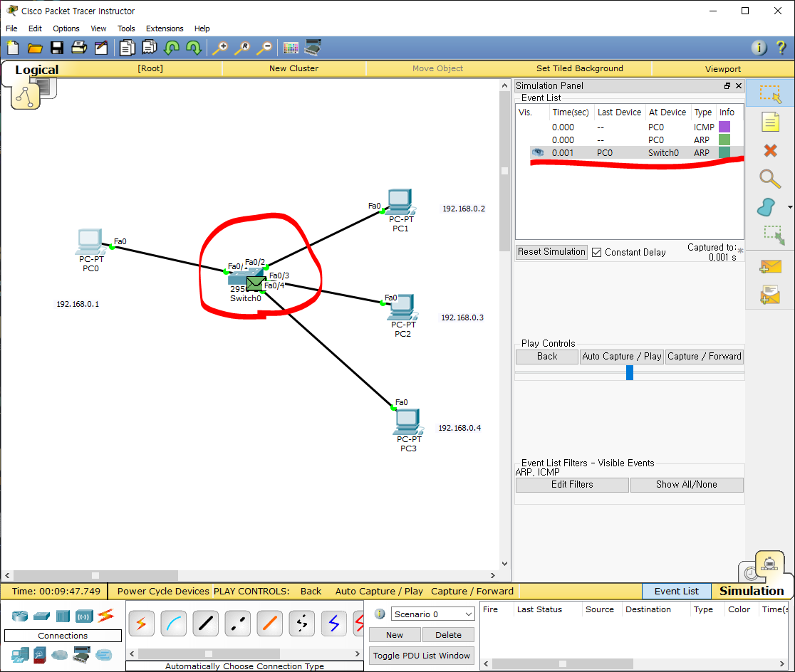The width and height of the screenshot is (795, 672).
Task: Open the Activity Wizard icon
Action: (x=101, y=48)
